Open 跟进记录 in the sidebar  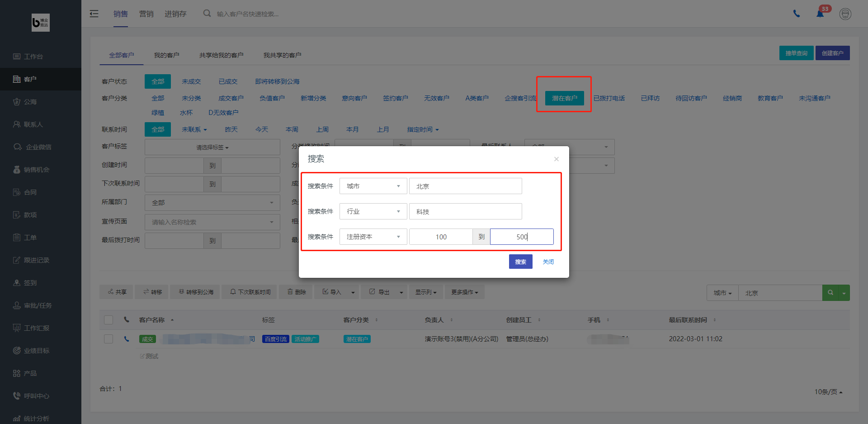coord(41,260)
